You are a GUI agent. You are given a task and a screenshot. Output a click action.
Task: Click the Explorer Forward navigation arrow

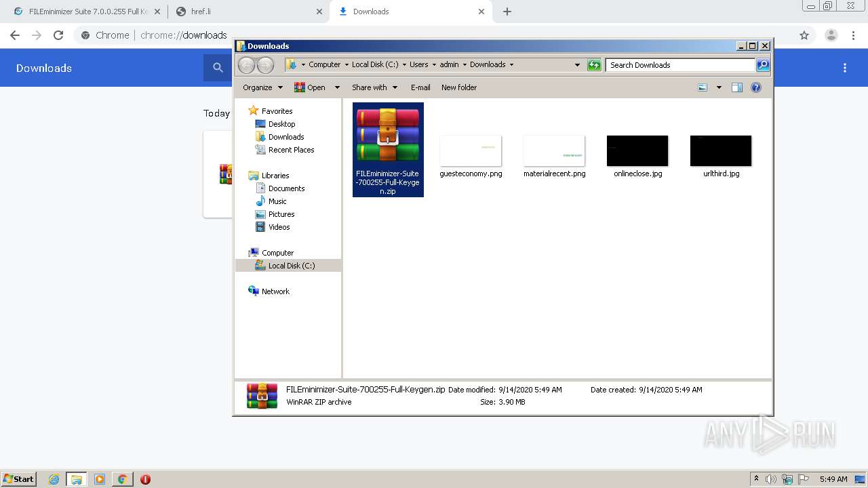pos(265,65)
